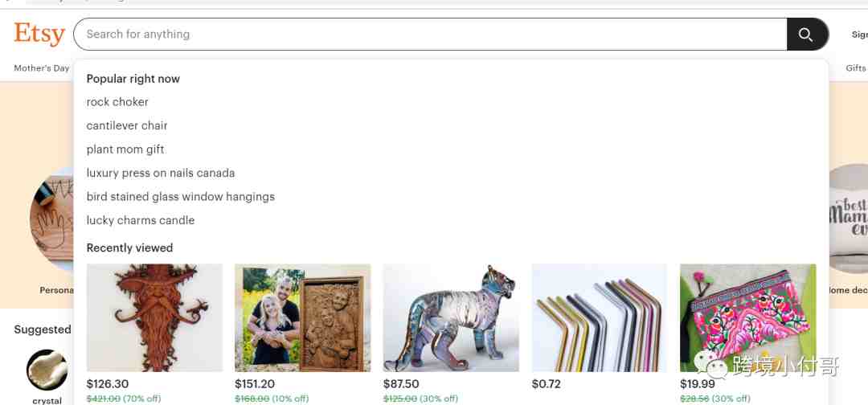This screenshot has height=405, width=868.
Task: Open the Gifts category link
Action: point(856,68)
